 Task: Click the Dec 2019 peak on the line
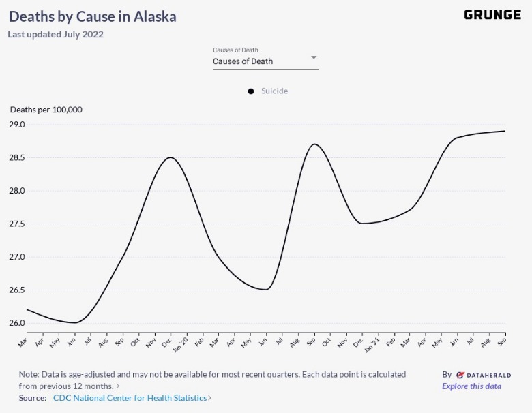tap(170, 157)
